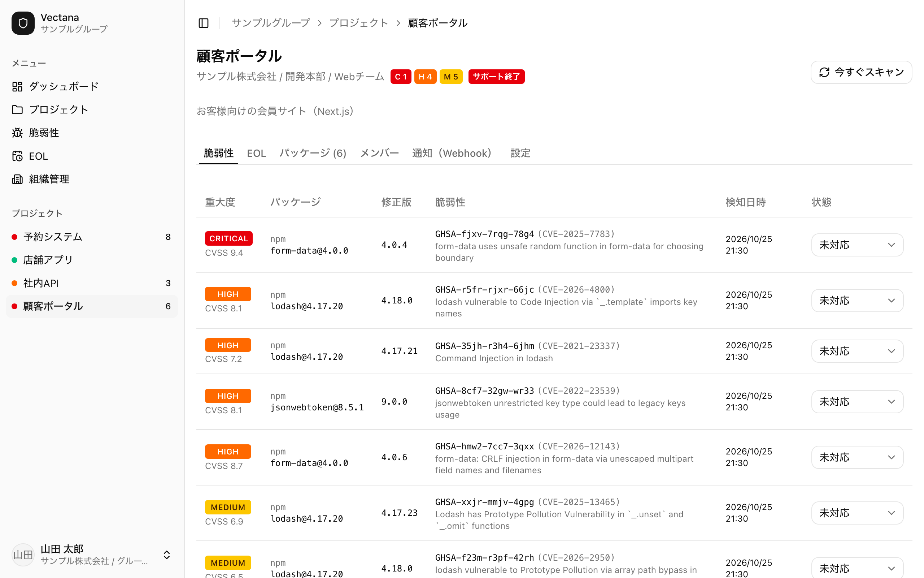Open the 山田 太郎 account switcher chevrons

tap(166, 555)
